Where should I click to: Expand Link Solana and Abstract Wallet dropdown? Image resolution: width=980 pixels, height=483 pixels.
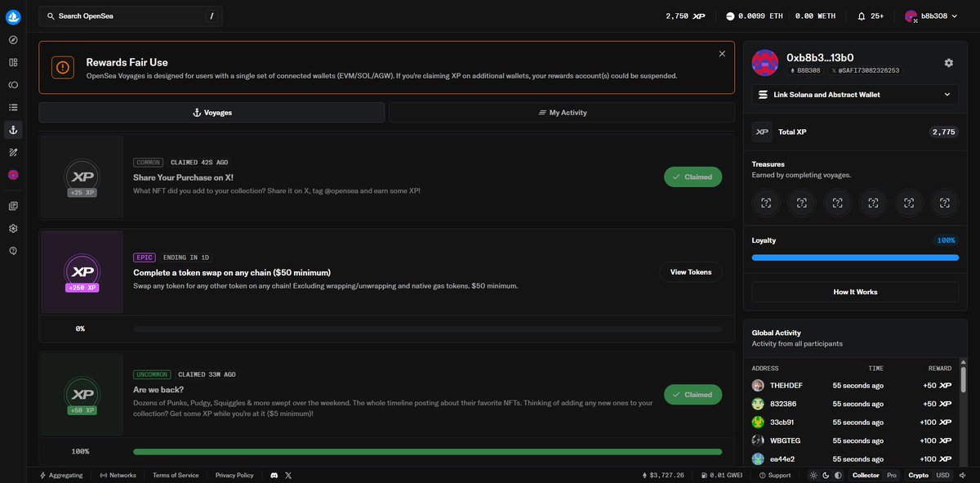855,95
